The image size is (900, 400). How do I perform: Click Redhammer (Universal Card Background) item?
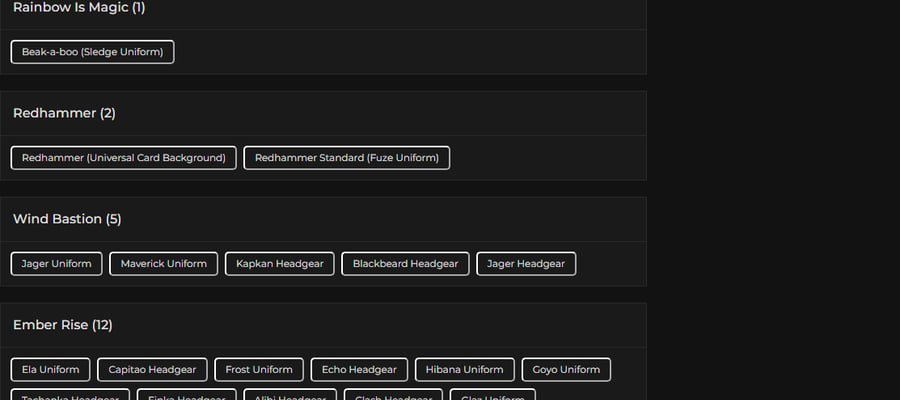(x=123, y=158)
